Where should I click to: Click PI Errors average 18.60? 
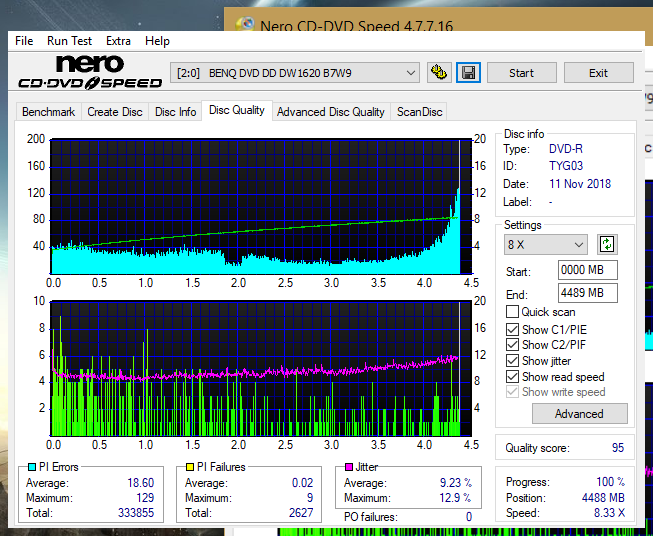tap(140, 483)
